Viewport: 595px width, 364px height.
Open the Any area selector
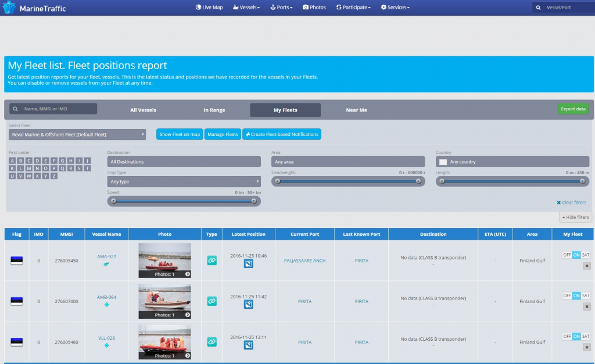click(348, 161)
